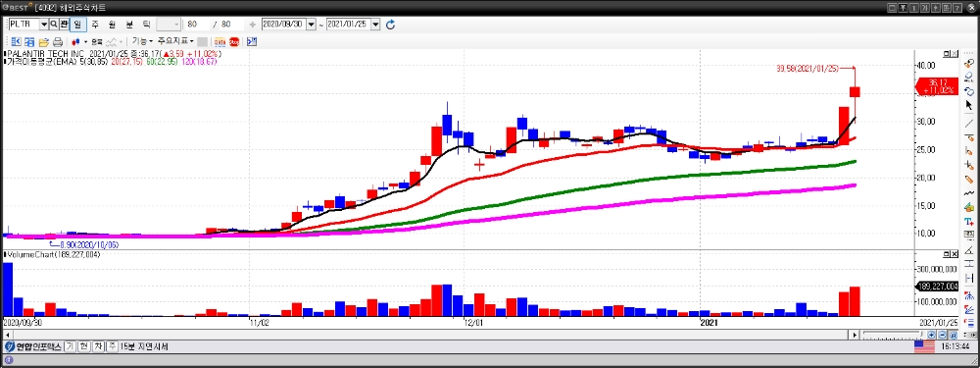This screenshot has width=980, height=368.
Task: Switch to weekly (주) chart period
Action: (x=94, y=25)
